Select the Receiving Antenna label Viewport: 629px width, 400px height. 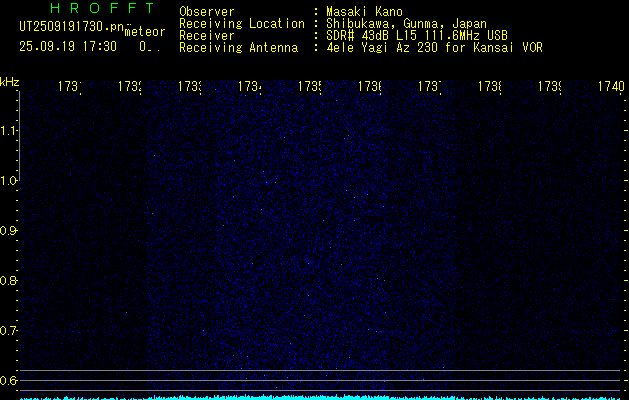[239, 48]
